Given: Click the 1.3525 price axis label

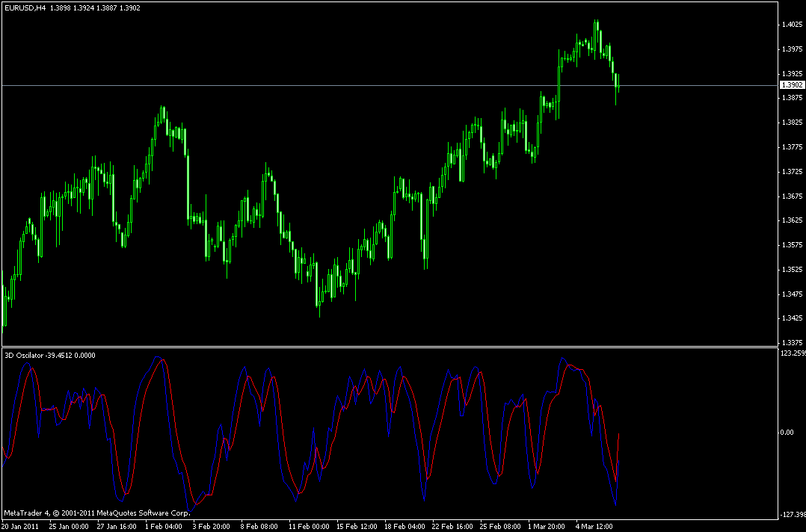Looking at the screenshot, I should tap(792, 269).
